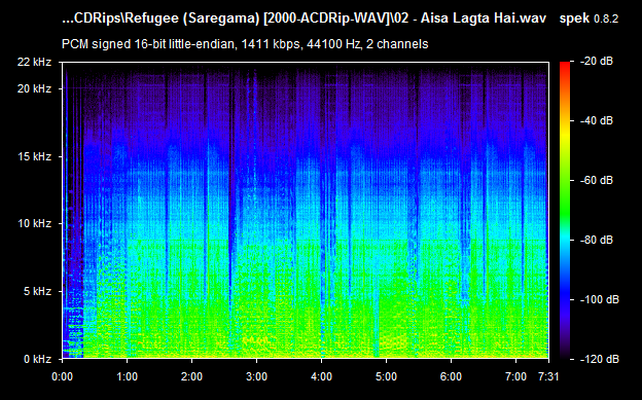Click the dB color gradient legend bar
The image size is (642, 400).
coord(565,210)
